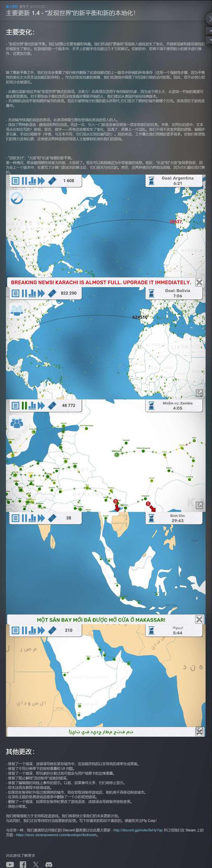Open menu icon beside the 38 counter
This screenshot has width=212, height=868.
coord(16,518)
